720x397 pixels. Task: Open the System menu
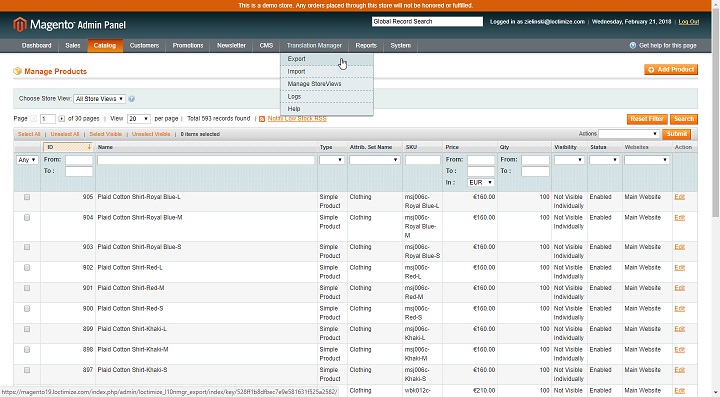tap(400, 45)
